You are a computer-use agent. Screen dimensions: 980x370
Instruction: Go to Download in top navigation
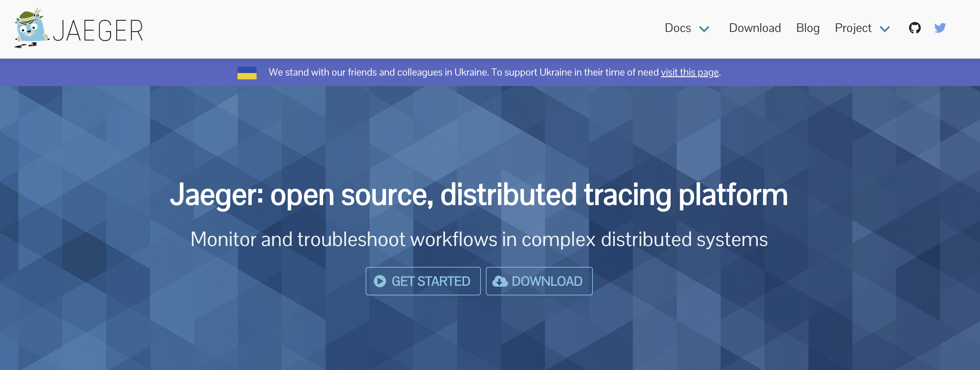(754, 28)
